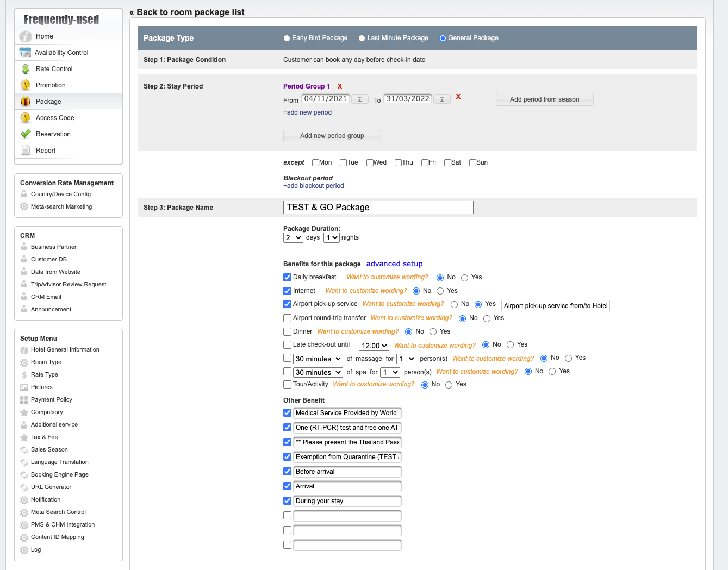This screenshot has height=570, width=728.
Task: Click the Reservation green checkmark icon
Action: (x=26, y=134)
